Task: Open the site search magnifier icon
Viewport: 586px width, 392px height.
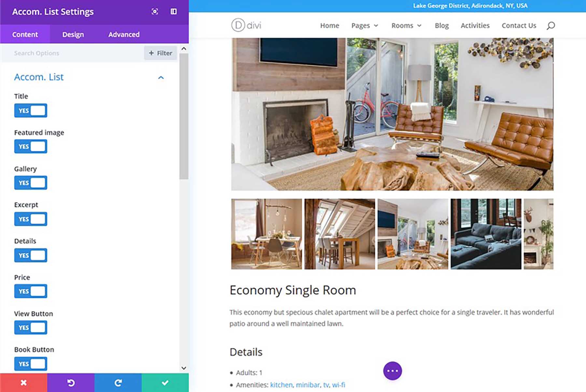Action: 551,25
